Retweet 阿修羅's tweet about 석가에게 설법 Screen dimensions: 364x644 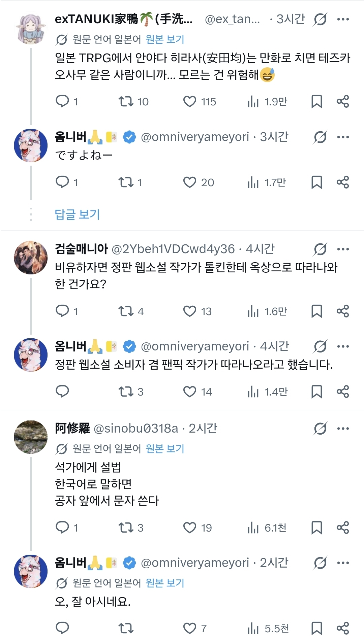pyautogui.click(x=126, y=528)
